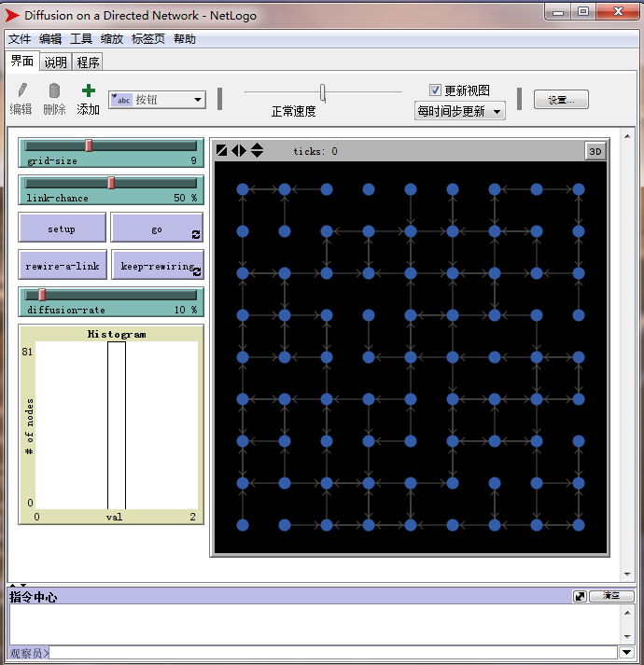Click the ticks: 0 counter label

(315, 151)
